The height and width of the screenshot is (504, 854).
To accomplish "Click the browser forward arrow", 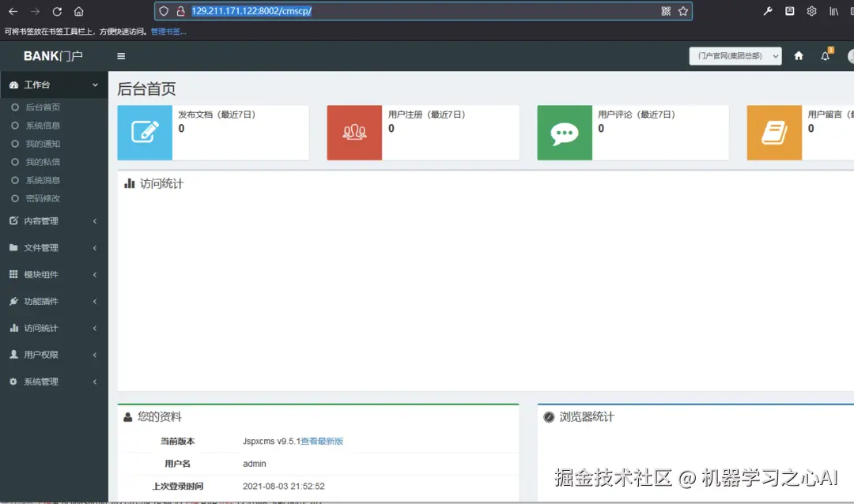I will pos(35,11).
